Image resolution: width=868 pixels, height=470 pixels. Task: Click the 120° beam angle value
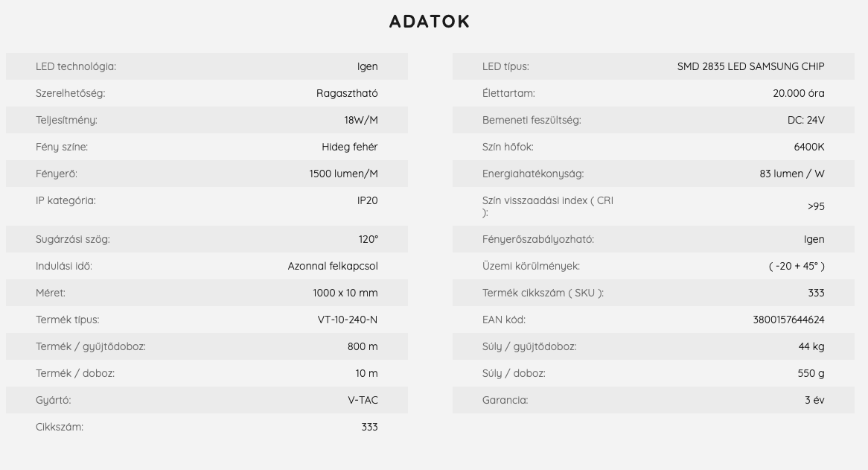pyautogui.click(x=368, y=239)
